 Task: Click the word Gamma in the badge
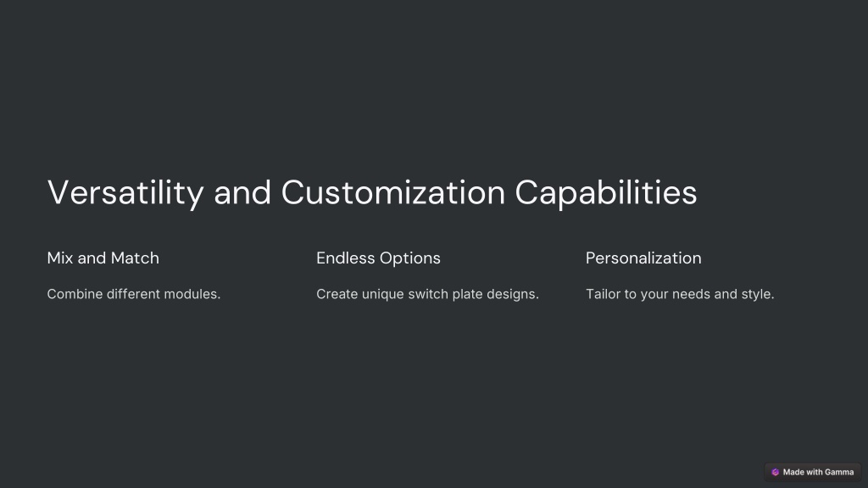(838, 472)
